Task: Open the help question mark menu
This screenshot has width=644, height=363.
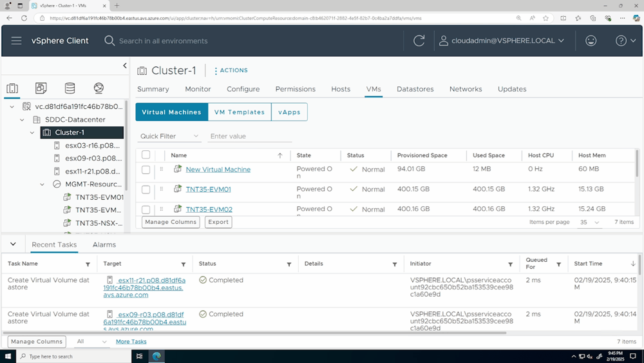Action: [x=625, y=41]
